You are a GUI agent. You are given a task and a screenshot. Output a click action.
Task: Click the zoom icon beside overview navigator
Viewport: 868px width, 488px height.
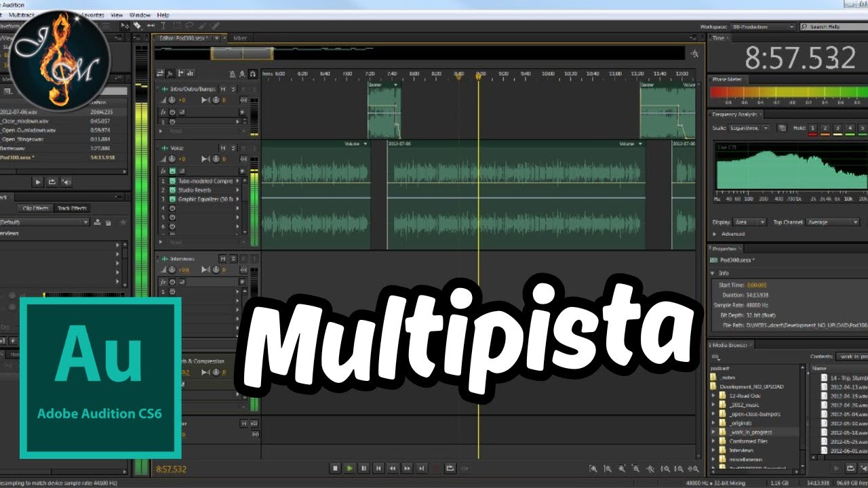tap(694, 54)
